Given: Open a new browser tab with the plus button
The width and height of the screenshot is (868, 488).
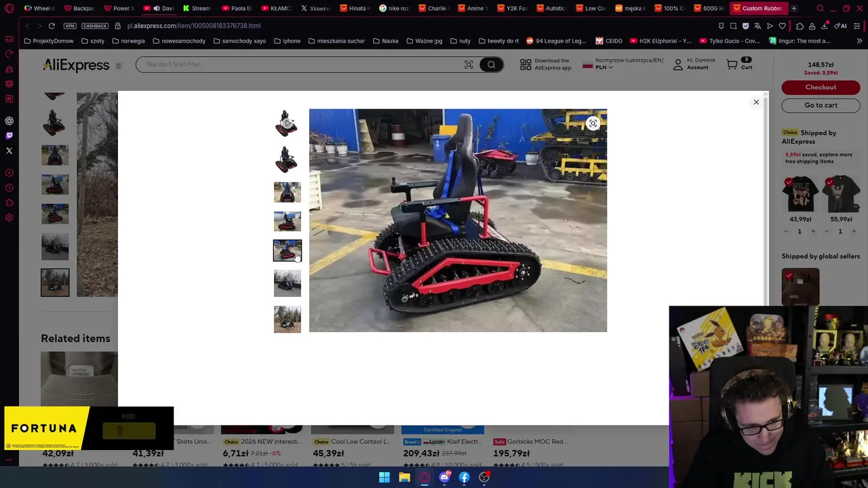Looking at the screenshot, I should pyautogui.click(x=794, y=8).
